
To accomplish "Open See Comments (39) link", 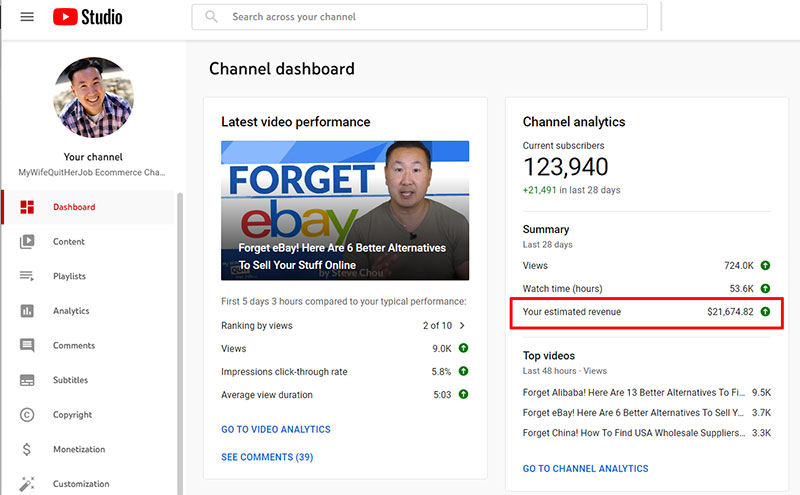I will [267, 457].
